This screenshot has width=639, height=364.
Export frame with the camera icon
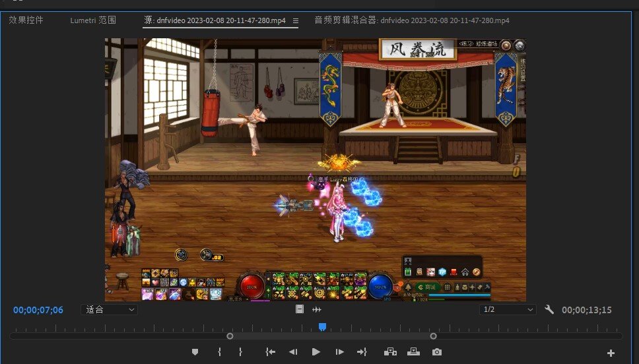pos(436,351)
